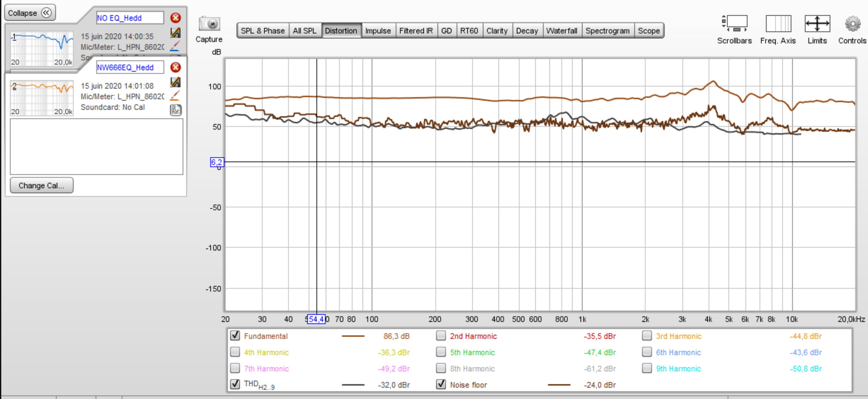
Task: Open the Scrollbars toggle icon
Action: 734,23
